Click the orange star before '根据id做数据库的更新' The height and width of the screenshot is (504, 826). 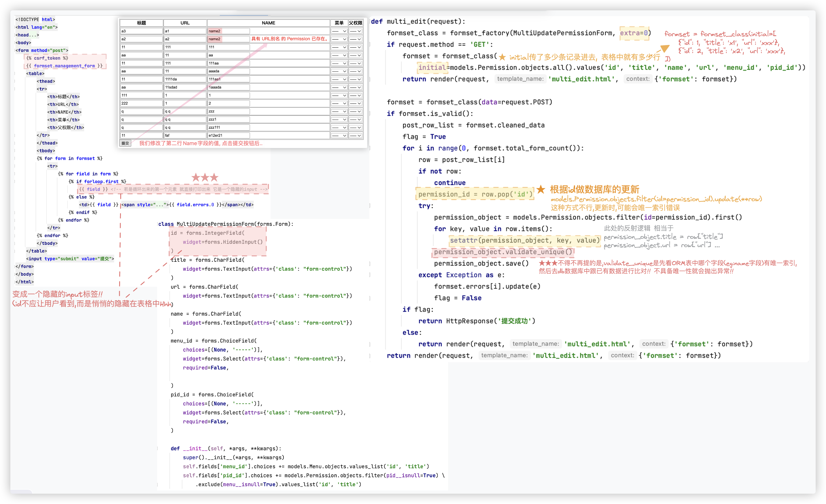(x=541, y=190)
